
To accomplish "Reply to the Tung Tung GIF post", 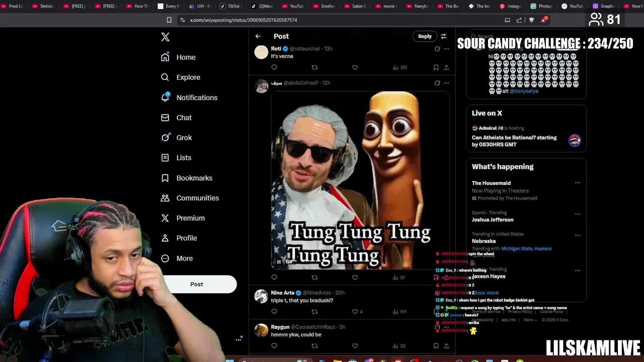I will tap(274, 278).
